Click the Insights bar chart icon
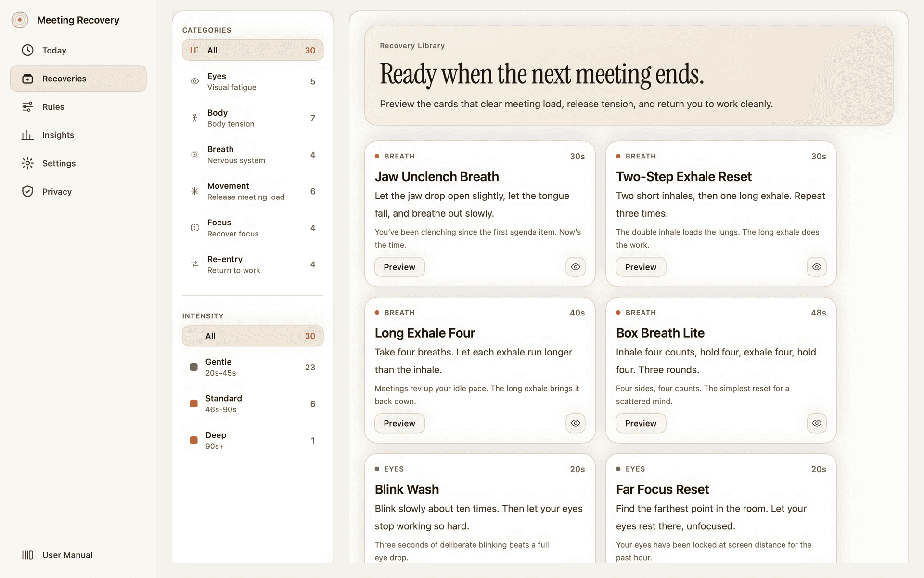Viewport: 924px width, 578px height. [27, 135]
